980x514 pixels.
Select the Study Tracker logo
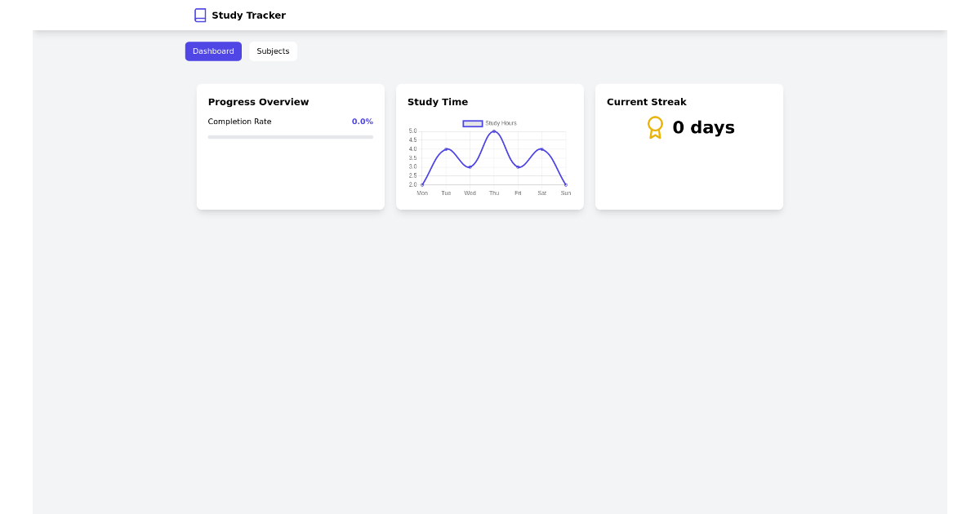[239, 15]
